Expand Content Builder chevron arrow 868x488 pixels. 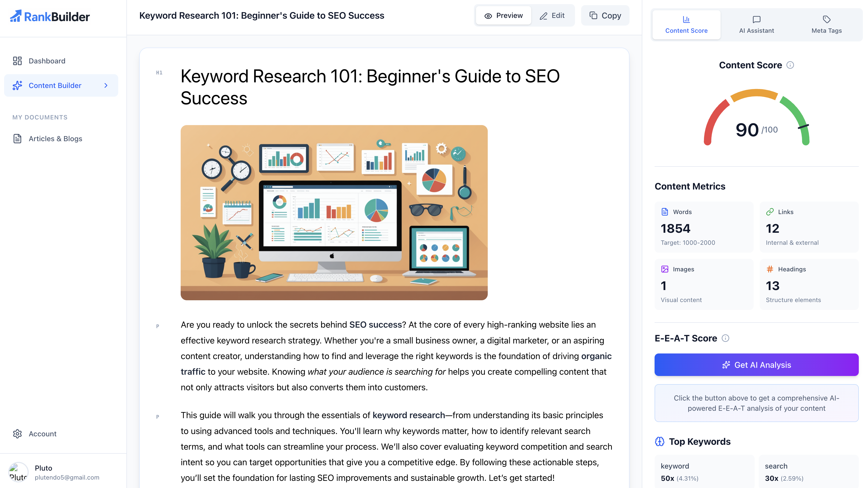(106, 85)
